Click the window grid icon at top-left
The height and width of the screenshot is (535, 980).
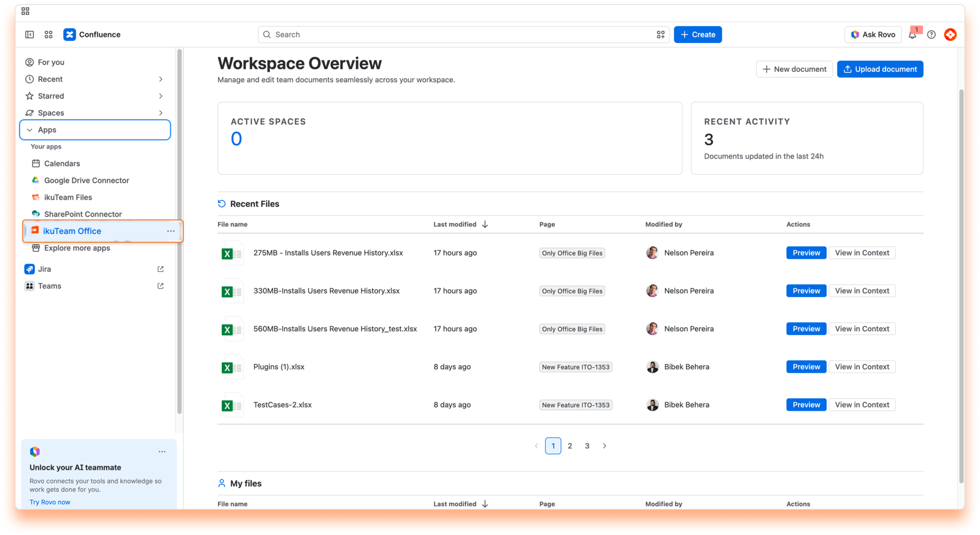click(x=25, y=11)
